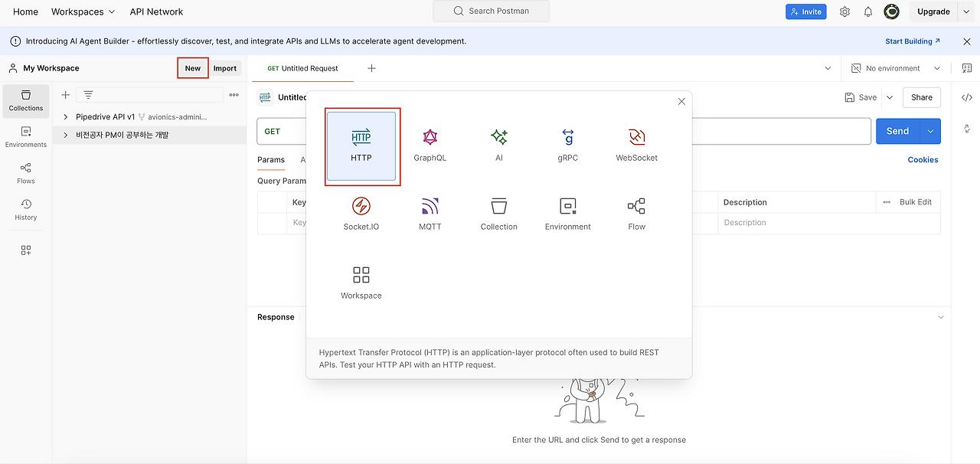
Task: Open Start Building link
Action: click(x=913, y=41)
